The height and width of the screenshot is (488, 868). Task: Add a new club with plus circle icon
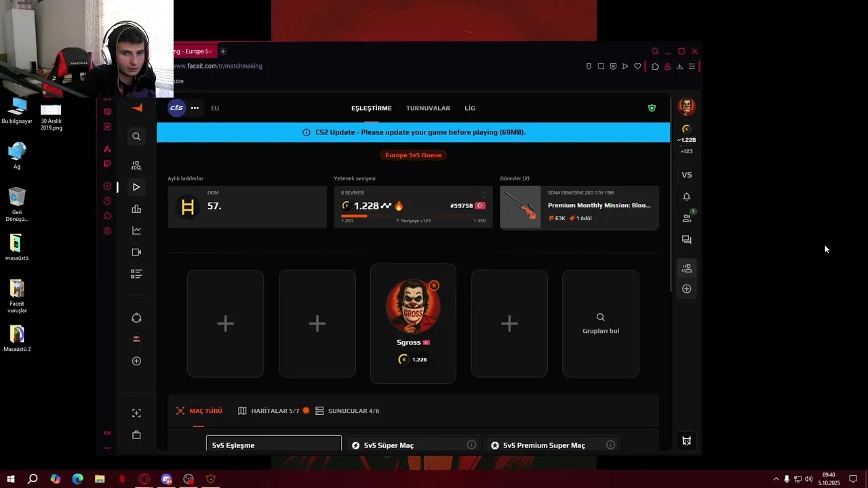pyautogui.click(x=136, y=361)
